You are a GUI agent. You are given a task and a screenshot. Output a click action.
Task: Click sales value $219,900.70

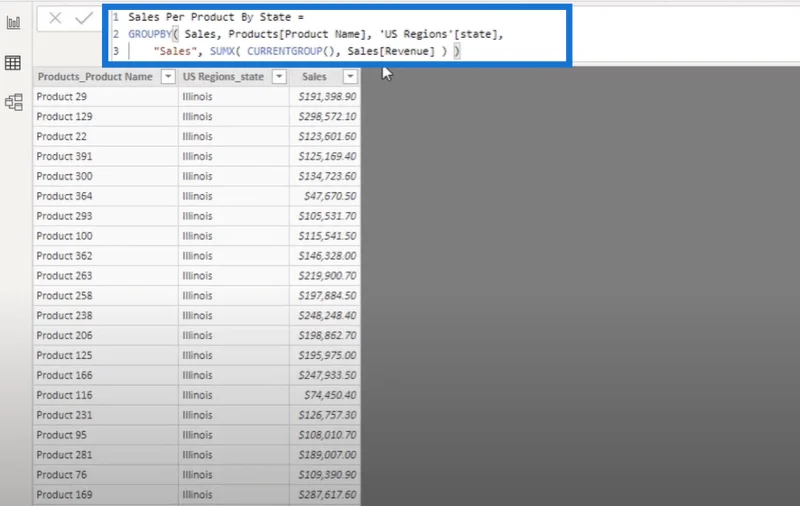[x=328, y=275]
